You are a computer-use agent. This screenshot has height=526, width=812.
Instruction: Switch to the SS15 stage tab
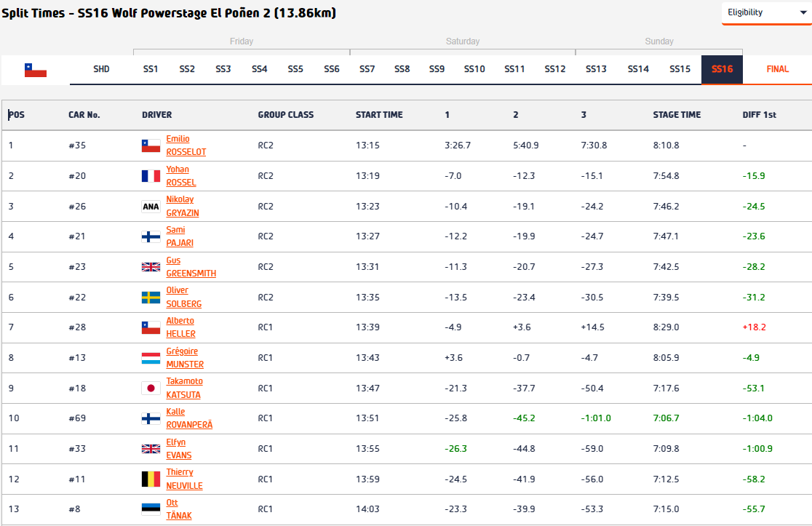pos(680,69)
